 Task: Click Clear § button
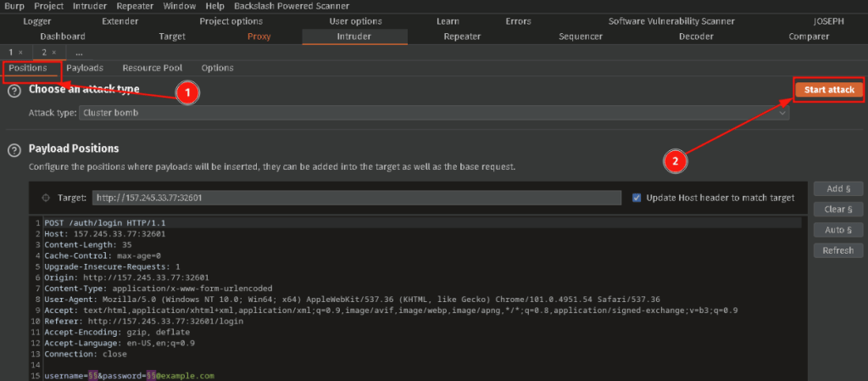click(x=837, y=209)
